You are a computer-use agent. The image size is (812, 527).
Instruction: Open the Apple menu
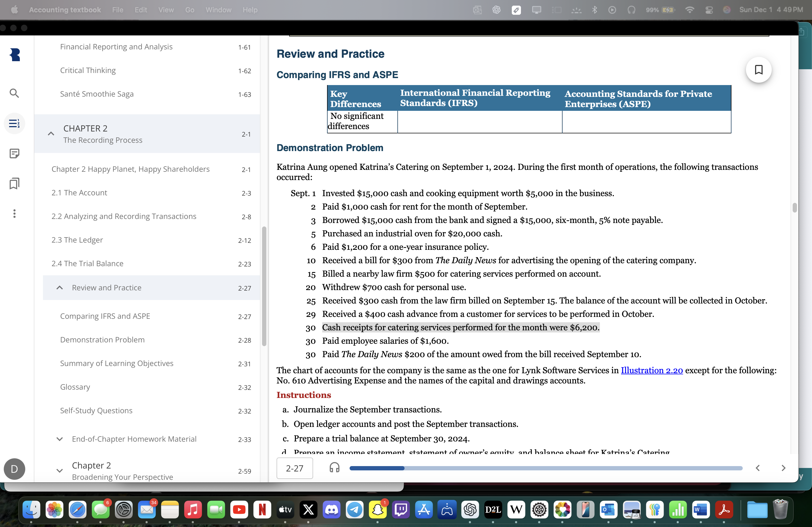click(x=14, y=10)
